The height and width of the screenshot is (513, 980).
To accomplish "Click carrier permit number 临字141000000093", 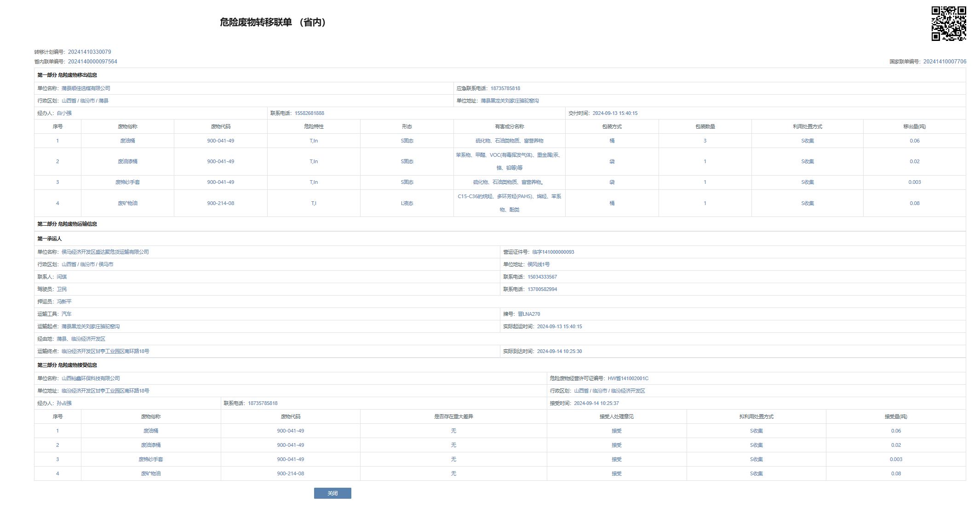I will pos(553,252).
